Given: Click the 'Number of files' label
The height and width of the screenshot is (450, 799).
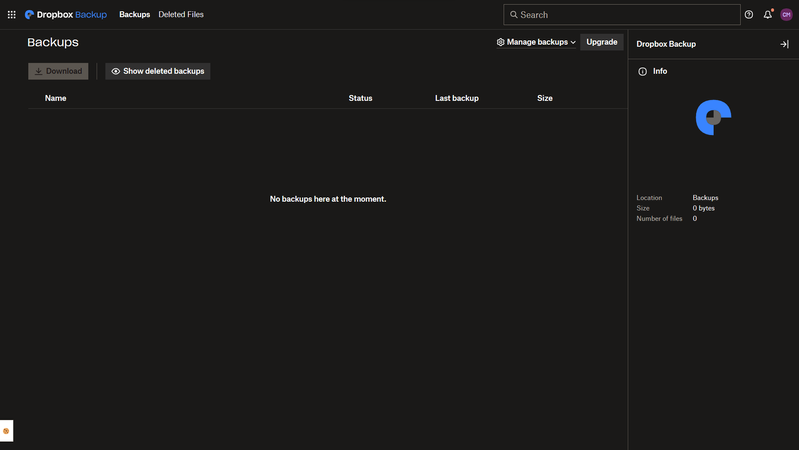Looking at the screenshot, I should click(659, 219).
